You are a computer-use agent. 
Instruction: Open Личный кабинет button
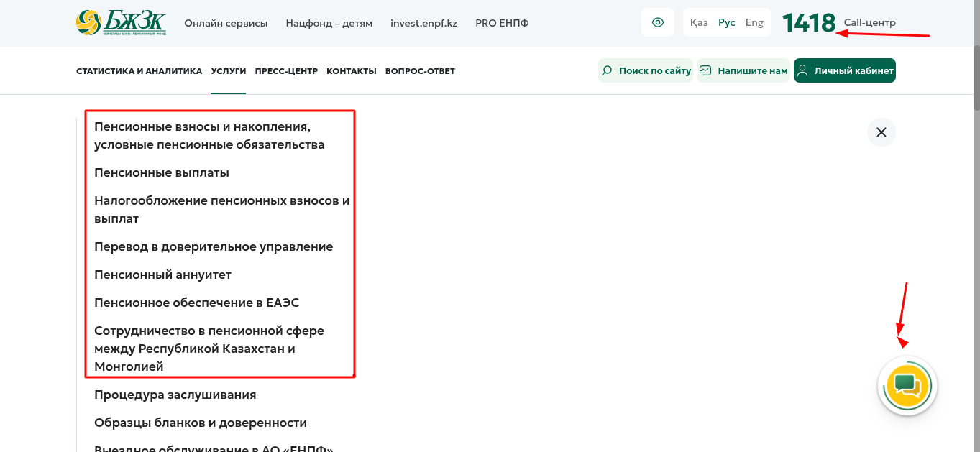pos(845,70)
